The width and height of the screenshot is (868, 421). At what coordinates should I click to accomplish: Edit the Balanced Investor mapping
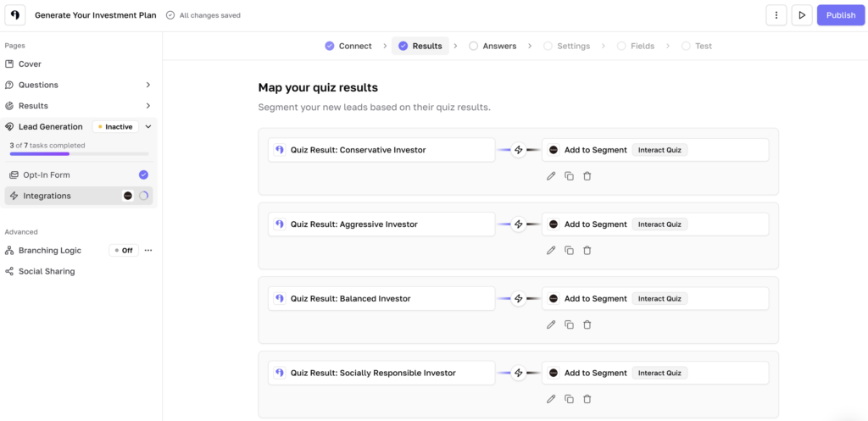[551, 324]
